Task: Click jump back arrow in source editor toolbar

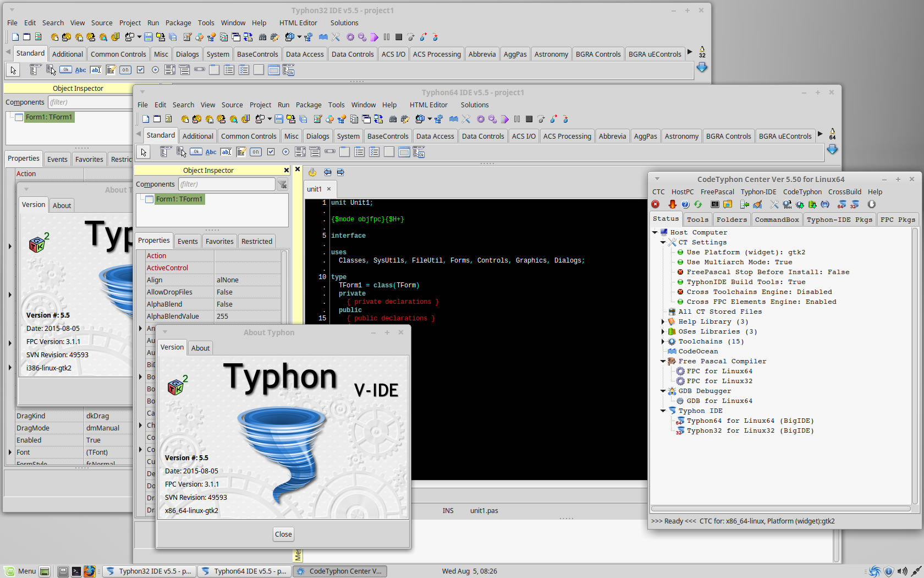Action: click(x=327, y=172)
